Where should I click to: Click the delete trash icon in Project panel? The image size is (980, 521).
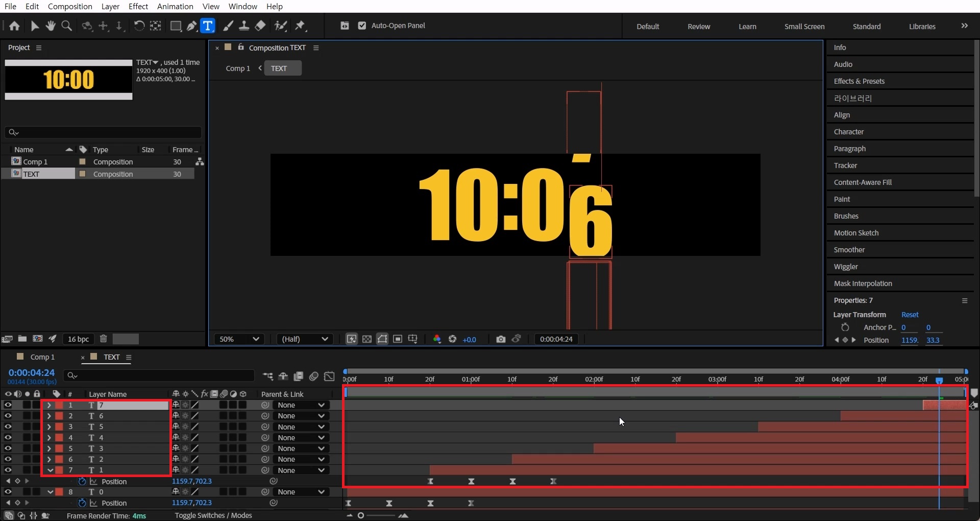pyautogui.click(x=103, y=339)
